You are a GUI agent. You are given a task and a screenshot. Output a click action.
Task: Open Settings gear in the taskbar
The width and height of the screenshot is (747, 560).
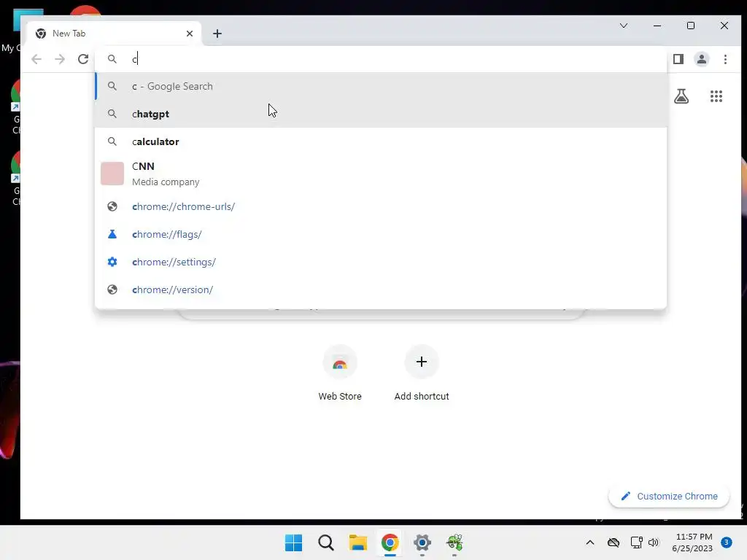coord(422,542)
